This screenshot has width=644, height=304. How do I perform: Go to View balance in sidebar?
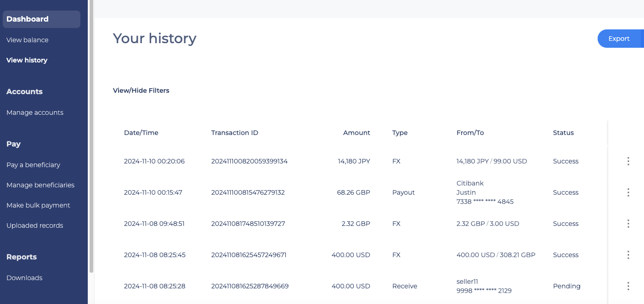[x=27, y=40]
